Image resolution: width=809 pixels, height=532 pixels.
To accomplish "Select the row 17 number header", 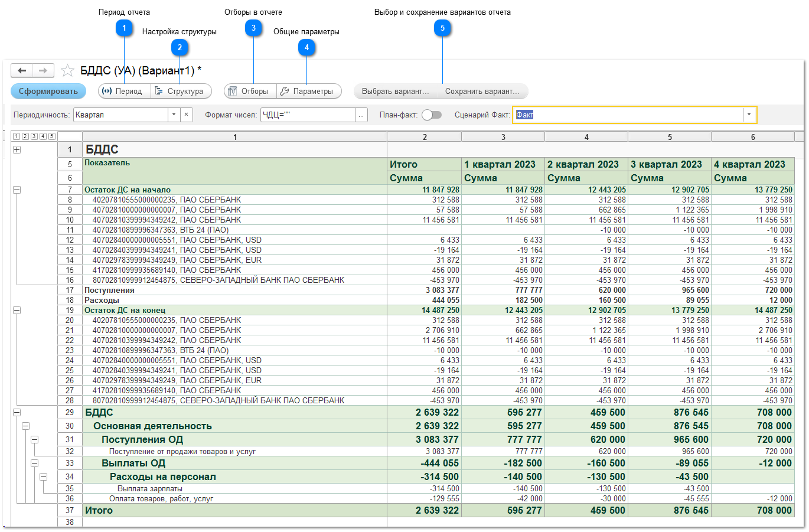I will point(70,290).
